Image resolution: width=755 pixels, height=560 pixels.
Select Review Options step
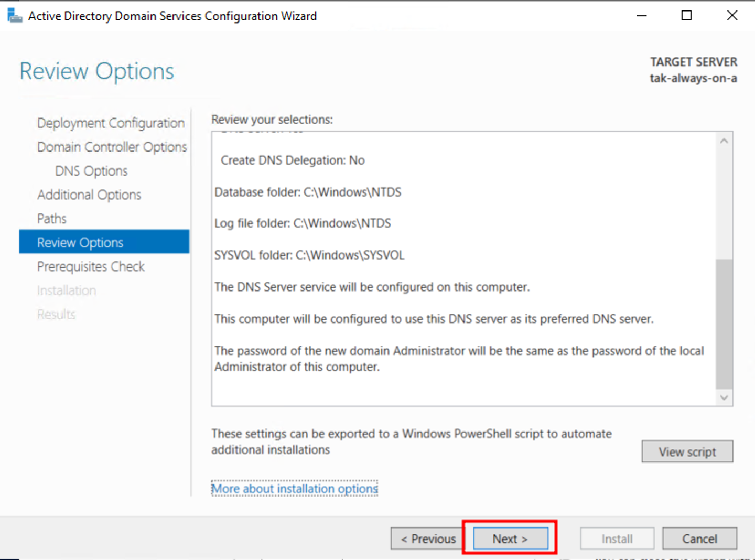click(104, 242)
